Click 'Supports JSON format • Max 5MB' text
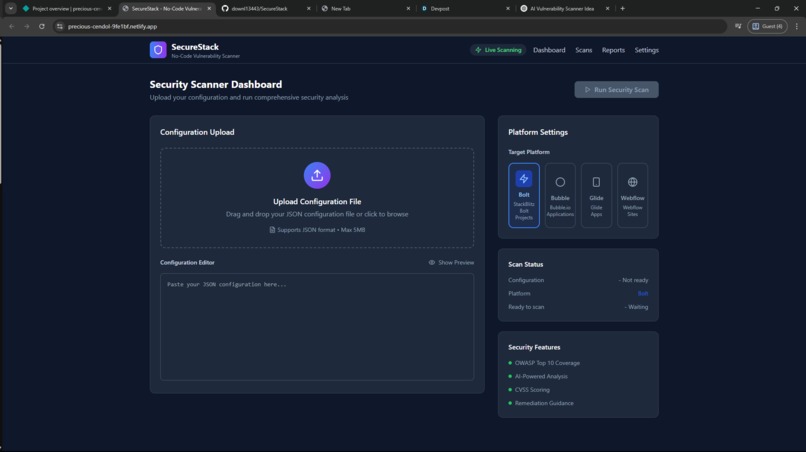Image resolution: width=806 pixels, height=452 pixels. [x=321, y=230]
